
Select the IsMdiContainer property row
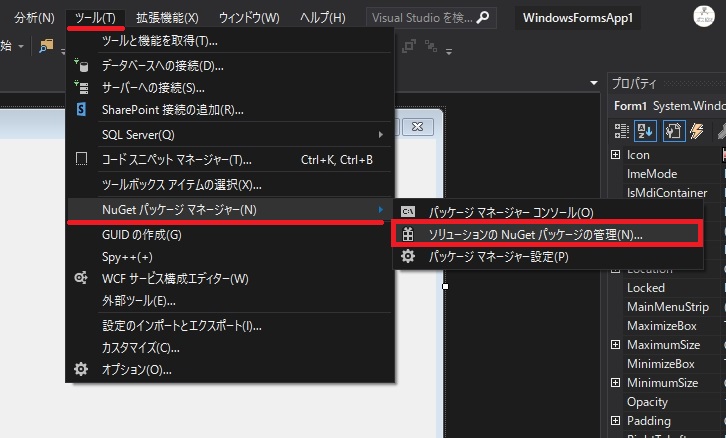coord(667,193)
